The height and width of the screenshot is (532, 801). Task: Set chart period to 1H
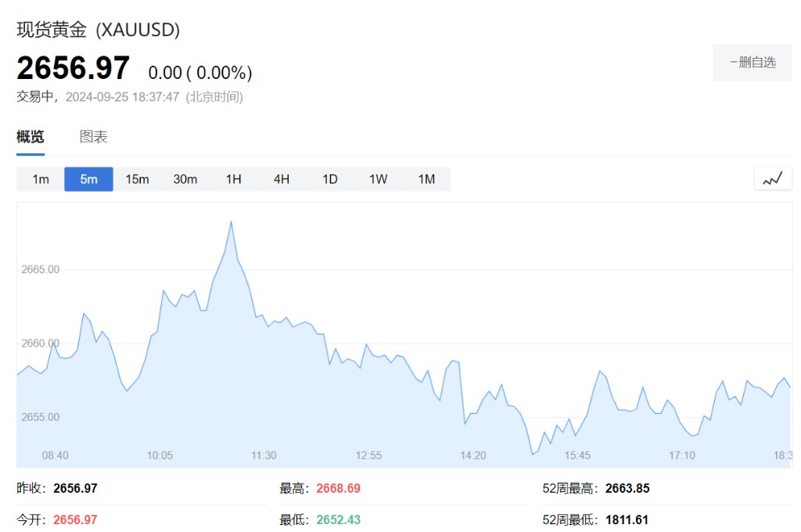coord(233,179)
